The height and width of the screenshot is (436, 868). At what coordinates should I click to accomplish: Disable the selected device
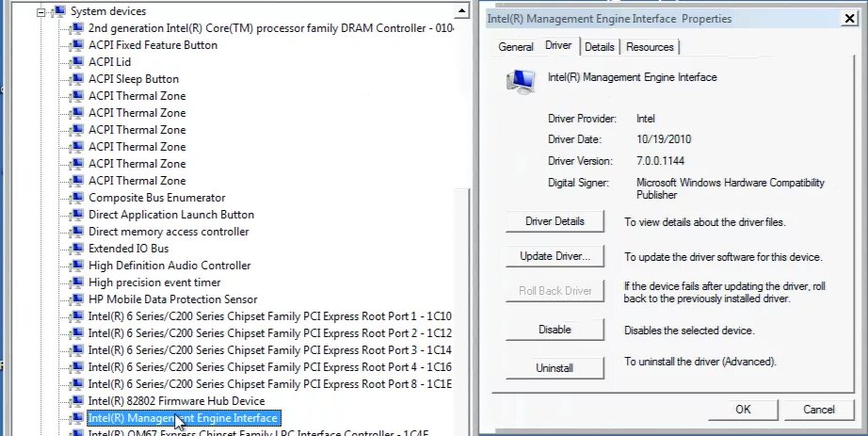[x=555, y=330]
